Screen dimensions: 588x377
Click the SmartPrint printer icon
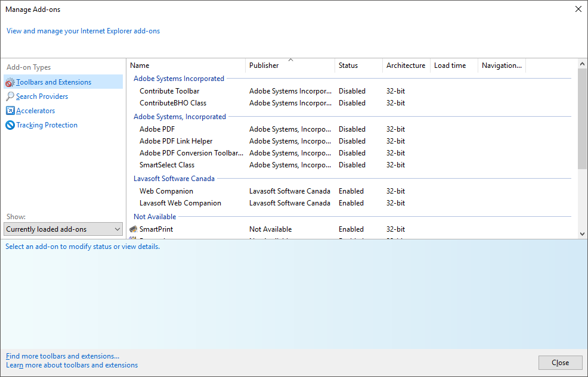coord(134,229)
